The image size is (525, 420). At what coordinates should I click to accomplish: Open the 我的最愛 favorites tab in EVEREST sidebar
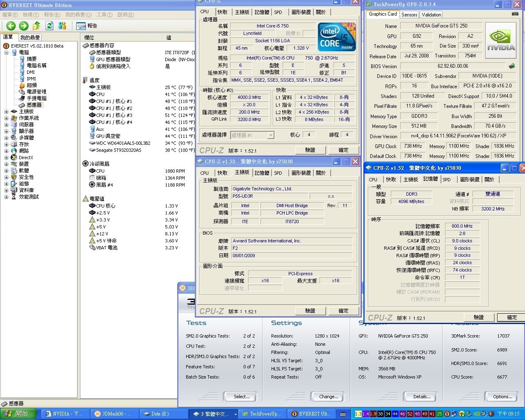click(30, 37)
